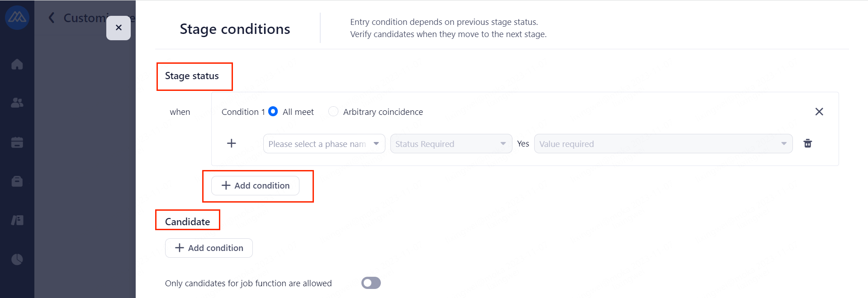Viewport: 868px width, 298px height.
Task: Click 'Add condition' under Stage status
Action: pos(255,186)
